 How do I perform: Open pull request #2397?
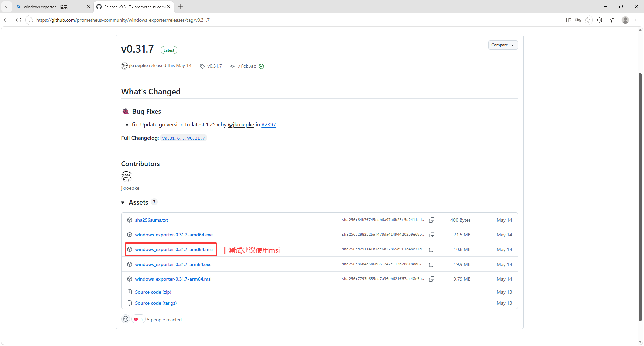269,125
